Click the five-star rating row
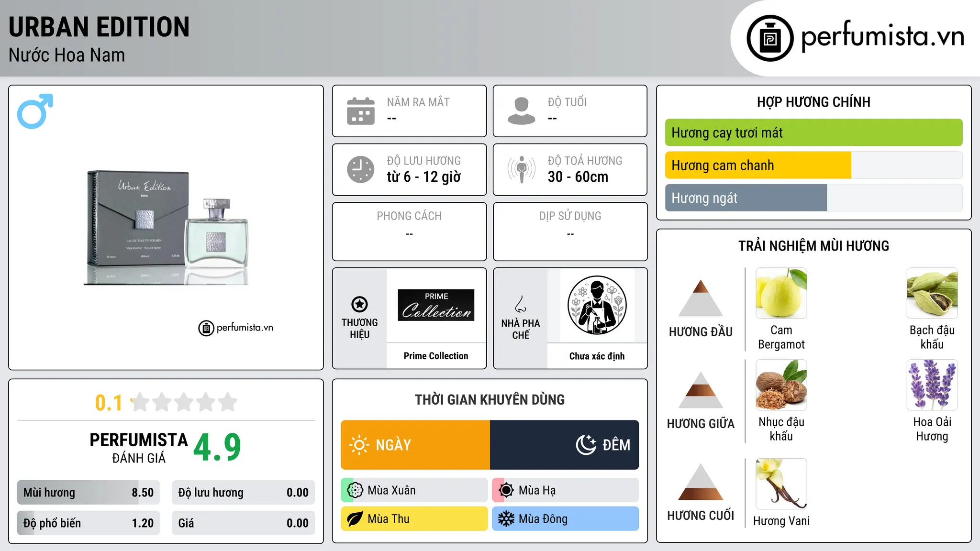Image resolution: width=980 pixels, height=551 pixels. 184,402
